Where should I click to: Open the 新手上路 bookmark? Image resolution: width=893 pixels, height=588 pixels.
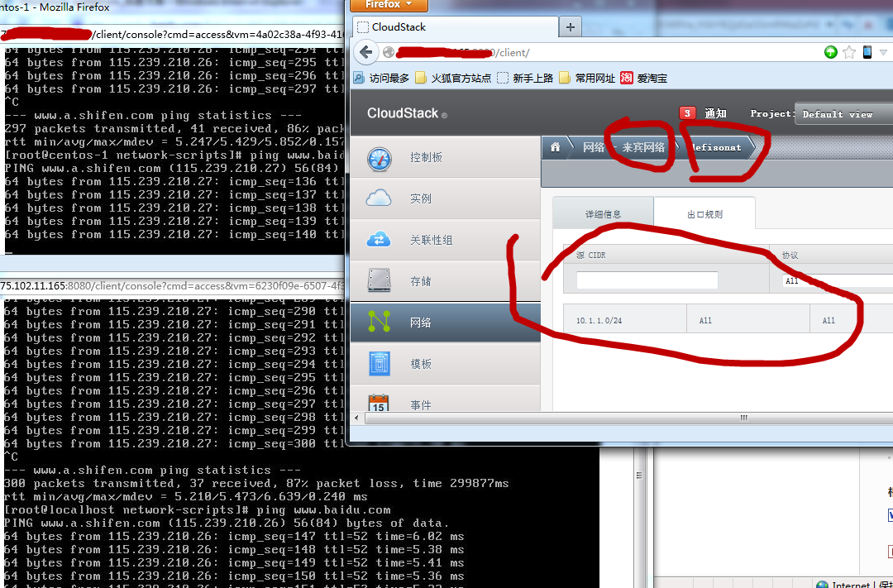pos(525,78)
